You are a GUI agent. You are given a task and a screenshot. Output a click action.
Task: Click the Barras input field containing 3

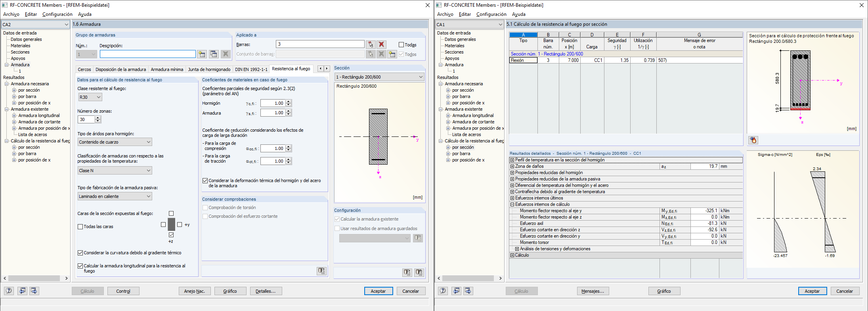pyautogui.click(x=320, y=44)
